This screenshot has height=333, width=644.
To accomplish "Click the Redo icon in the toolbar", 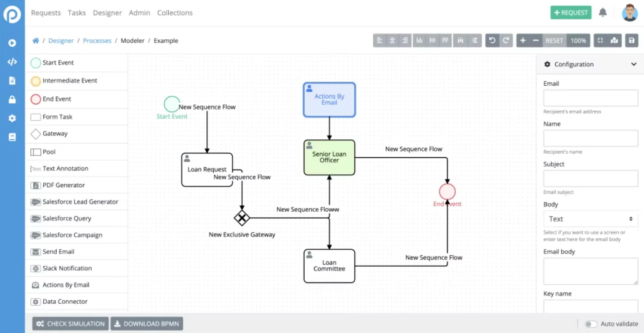I will click(505, 40).
